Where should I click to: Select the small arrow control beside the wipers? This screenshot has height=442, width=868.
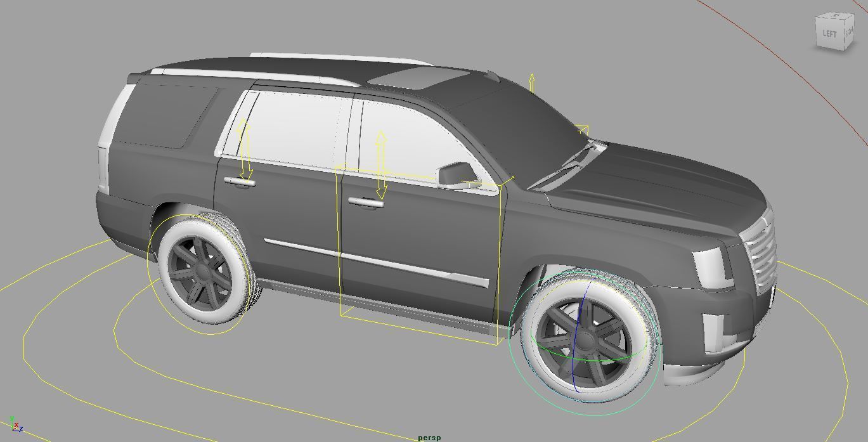(x=583, y=130)
